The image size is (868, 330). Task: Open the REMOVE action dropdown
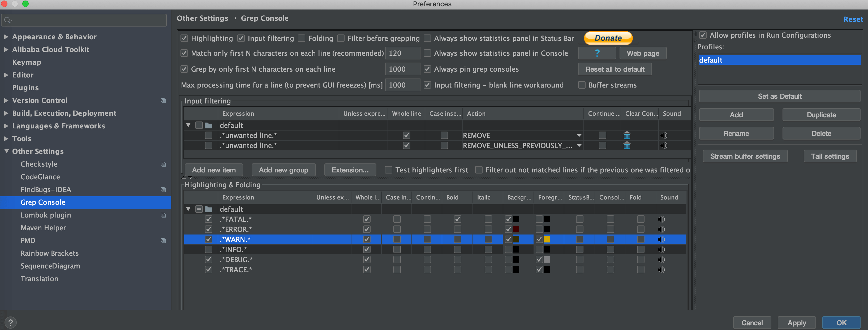pyautogui.click(x=579, y=135)
